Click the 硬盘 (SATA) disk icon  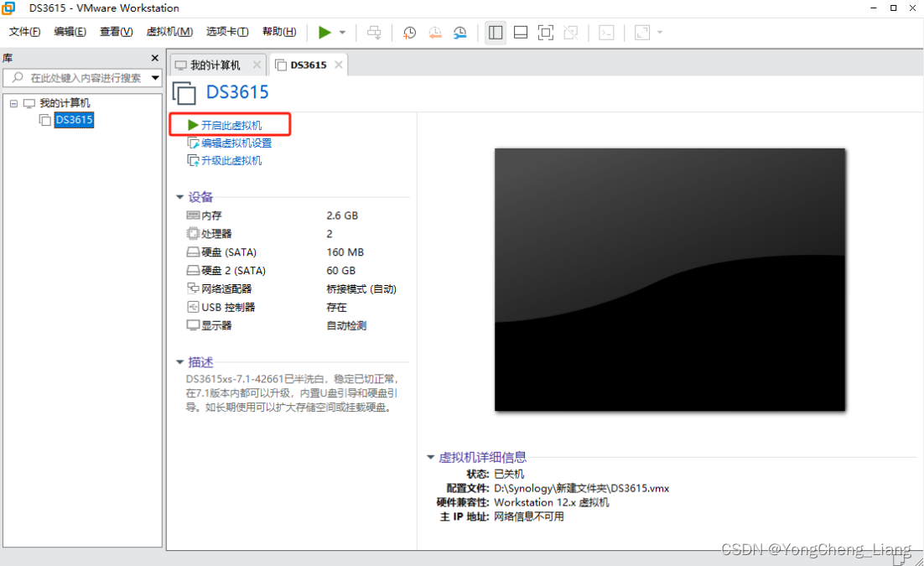click(194, 252)
